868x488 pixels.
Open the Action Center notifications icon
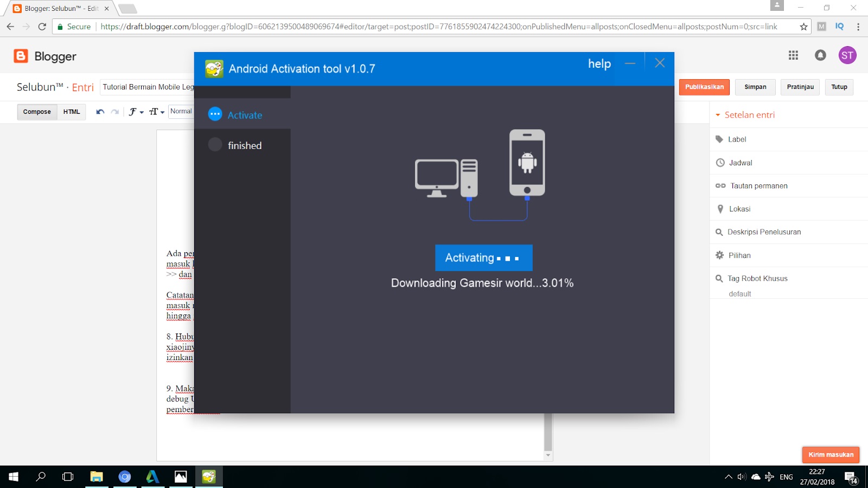[x=851, y=477]
